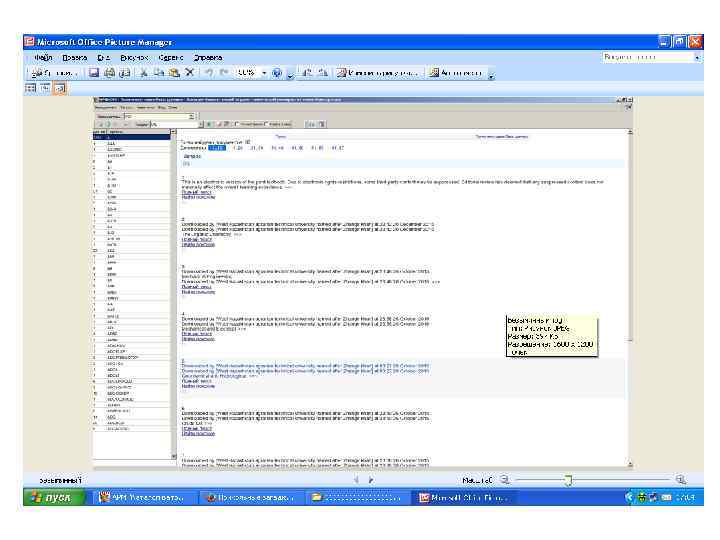Screen dimensions: 720x540
Task: Click the Paste clipboard icon
Action: pos(174,73)
